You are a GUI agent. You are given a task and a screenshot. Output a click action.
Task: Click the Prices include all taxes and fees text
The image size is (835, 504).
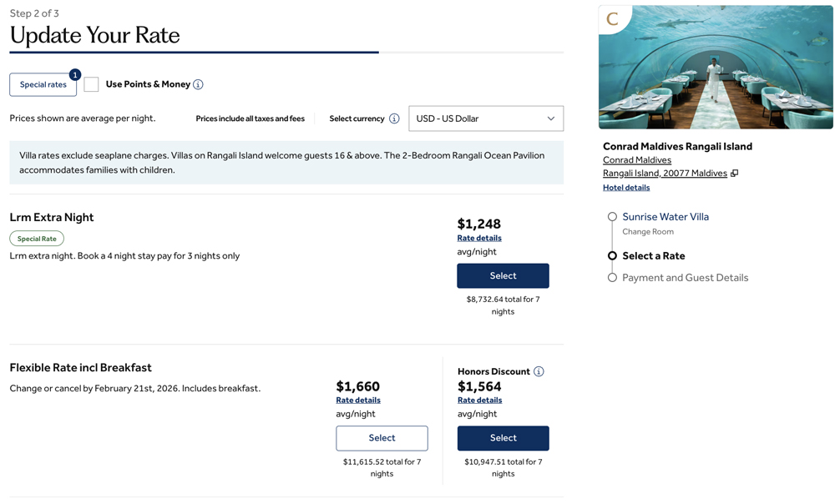tap(250, 118)
